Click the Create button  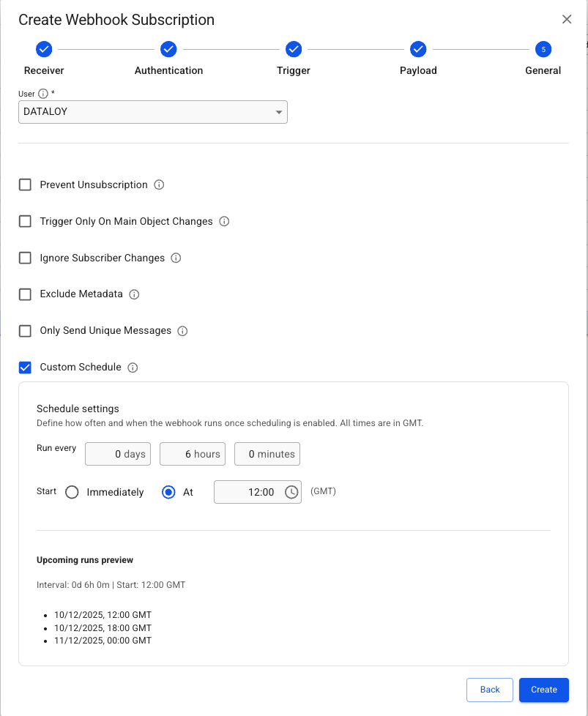pos(543,690)
